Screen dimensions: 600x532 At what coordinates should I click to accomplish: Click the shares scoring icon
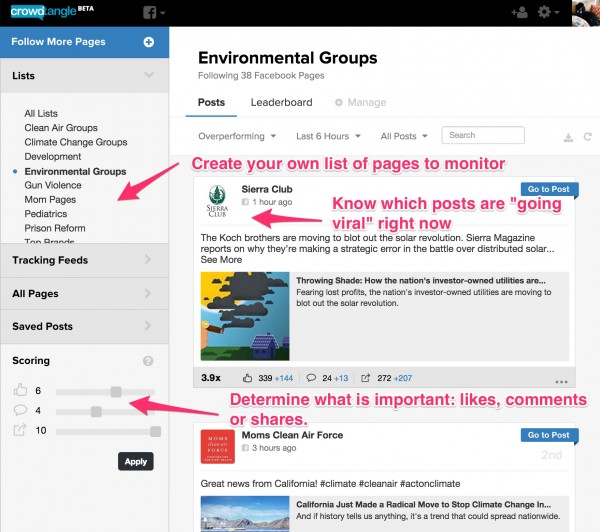20,430
